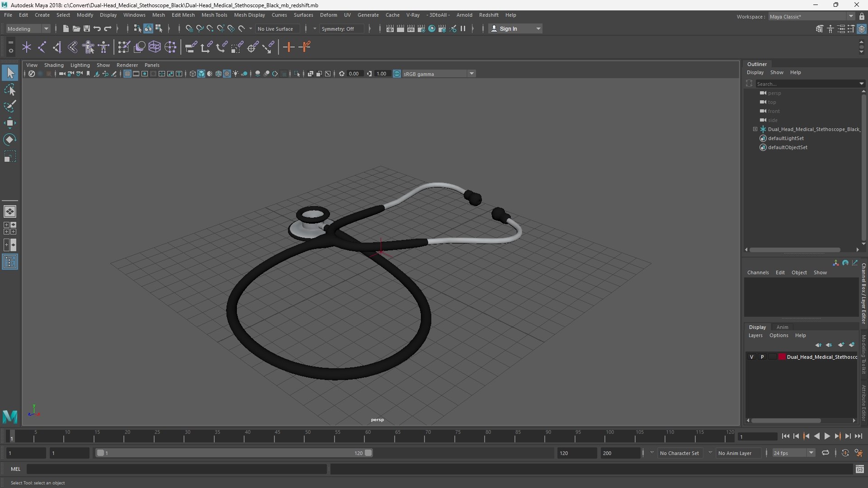Select the Select Tool arrow in toolbox
Screen dimensions: 868x488
10,73
